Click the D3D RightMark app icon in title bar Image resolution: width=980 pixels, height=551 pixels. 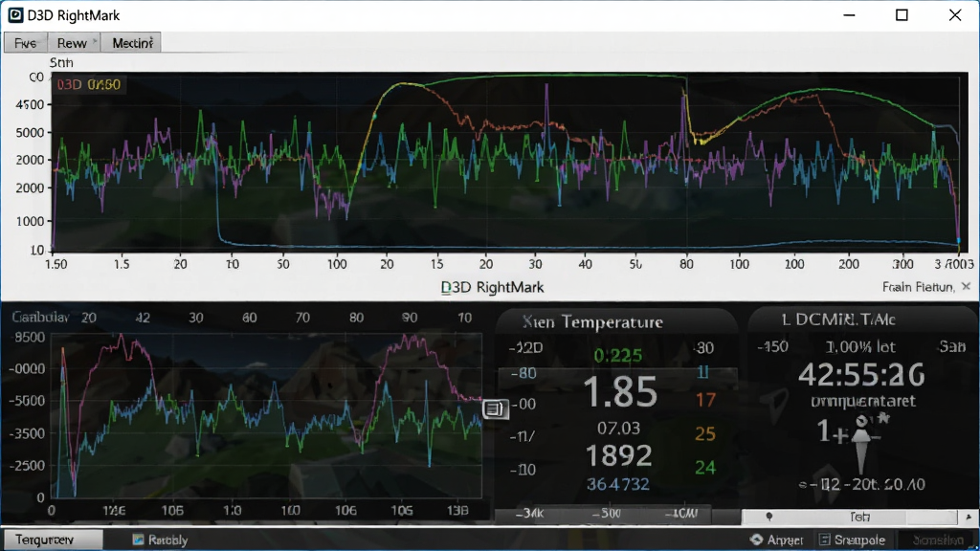pyautogui.click(x=15, y=15)
